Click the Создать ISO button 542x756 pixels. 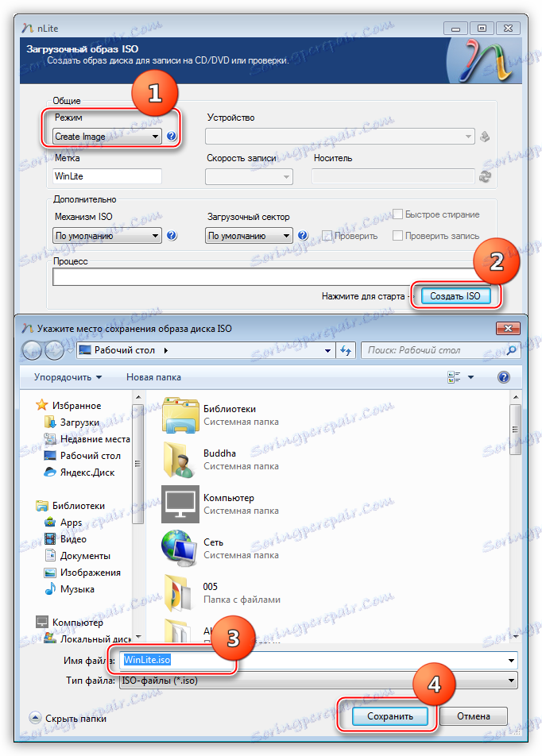(455, 296)
